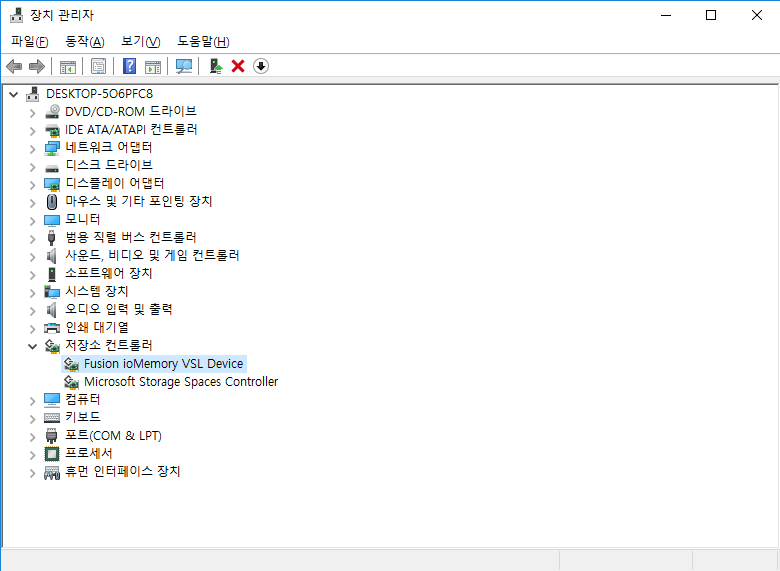Click the 키보드 keyboard icon
This screenshot has height=571, width=780.
coord(52,418)
